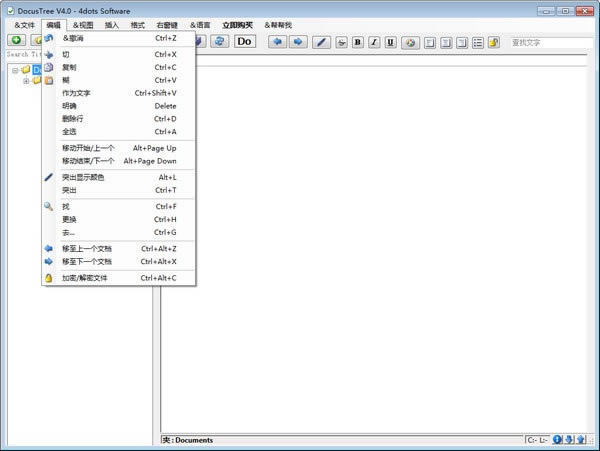600x451 pixels.
Task: Click the back arrow toolbar icon
Action: (x=277, y=42)
